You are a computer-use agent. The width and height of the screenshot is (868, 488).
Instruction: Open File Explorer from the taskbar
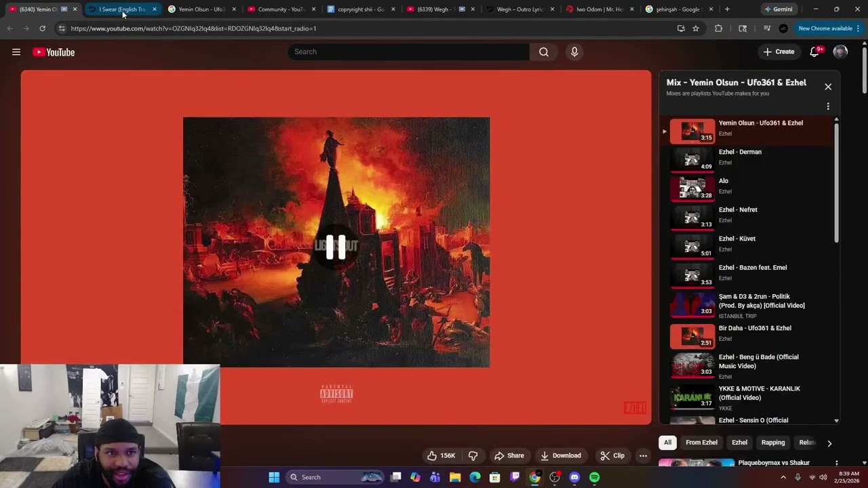pyautogui.click(x=455, y=477)
